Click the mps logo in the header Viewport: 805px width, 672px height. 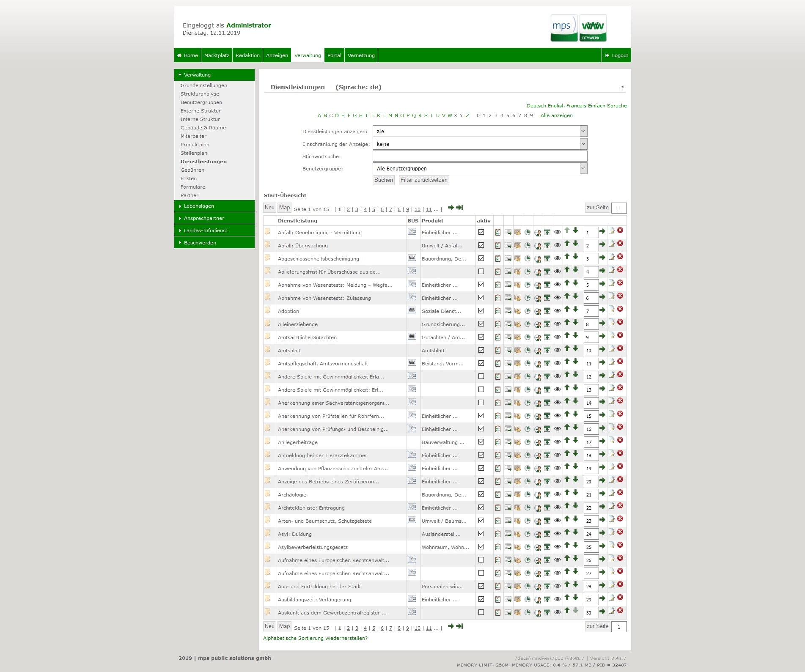click(x=564, y=28)
